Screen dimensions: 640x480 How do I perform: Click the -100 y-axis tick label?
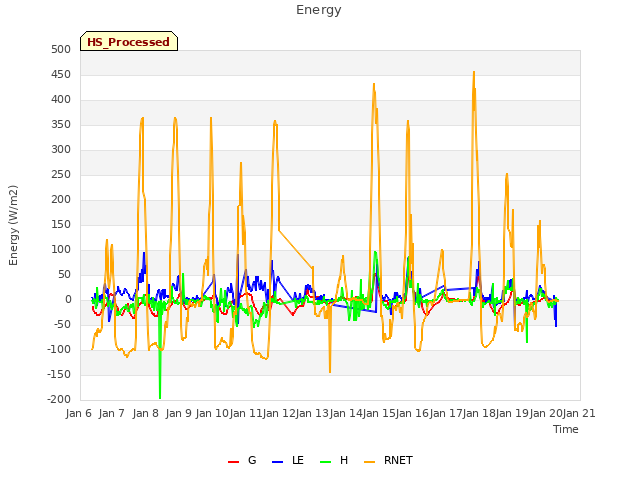tap(59, 350)
